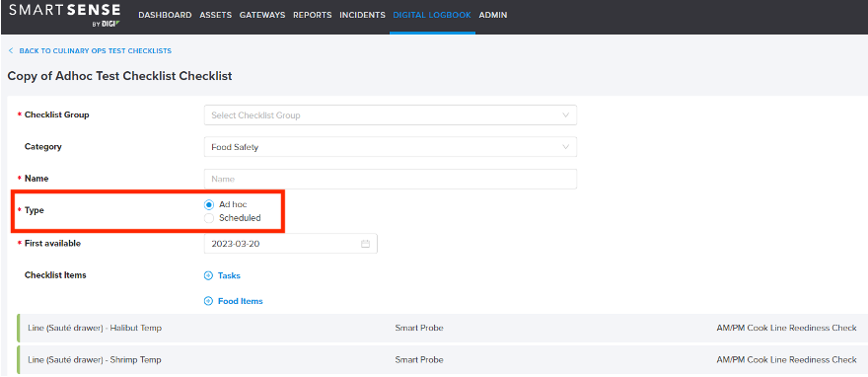Switch to the Gateways tab
868x377 pixels.
pyautogui.click(x=262, y=16)
